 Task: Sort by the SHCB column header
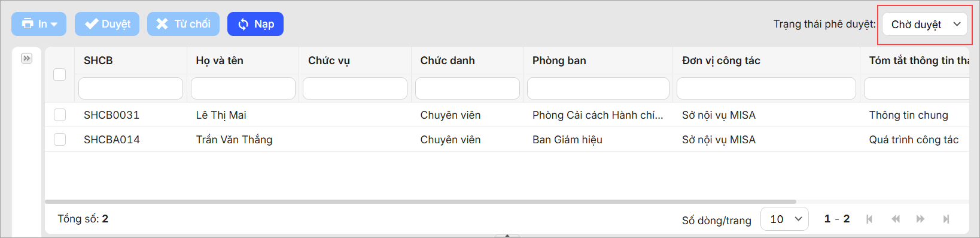pos(98,61)
